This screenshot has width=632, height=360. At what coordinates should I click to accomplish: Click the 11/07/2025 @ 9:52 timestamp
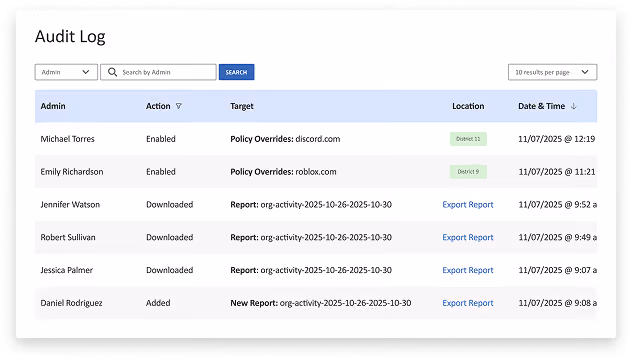click(557, 205)
